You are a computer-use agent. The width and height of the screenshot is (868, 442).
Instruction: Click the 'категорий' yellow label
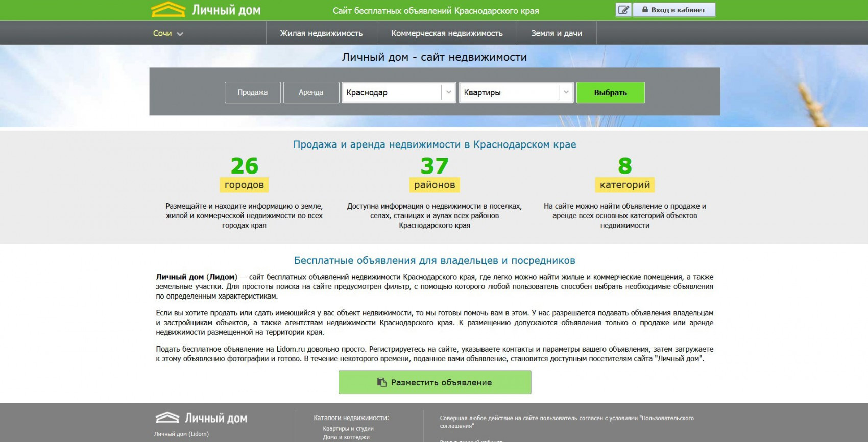coord(625,185)
